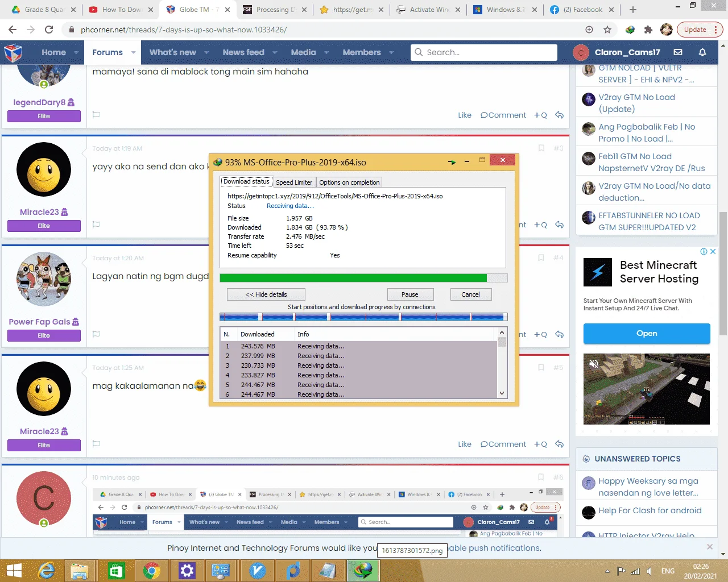
Task: Click the report flag under Power Fap Gals post
Action: click(96, 334)
